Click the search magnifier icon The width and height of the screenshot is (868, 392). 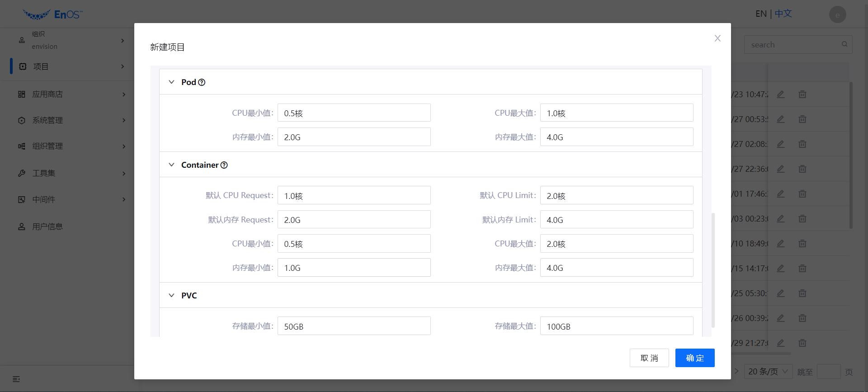844,44
